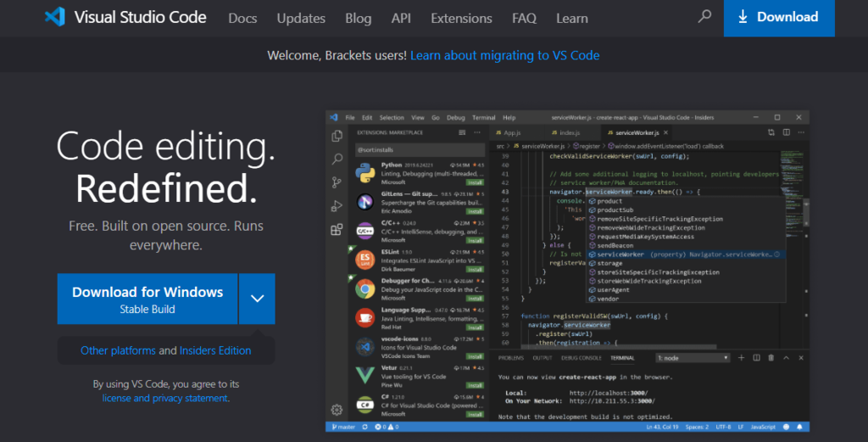Open the '1: node' terminal dropdown

[692, 358]
